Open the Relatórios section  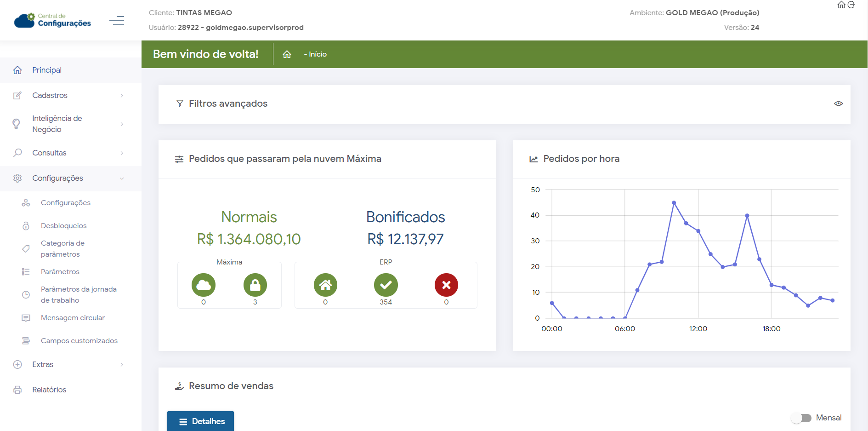49,390
